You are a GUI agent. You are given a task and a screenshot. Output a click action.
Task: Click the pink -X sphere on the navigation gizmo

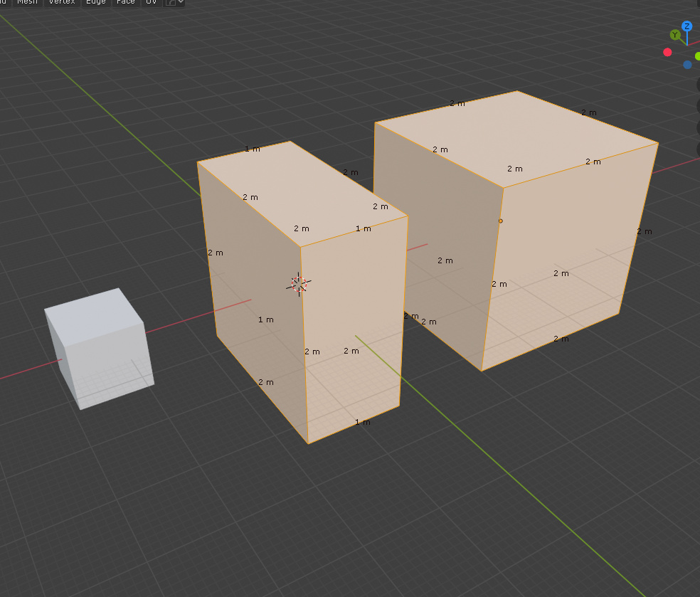click(667, 53)
